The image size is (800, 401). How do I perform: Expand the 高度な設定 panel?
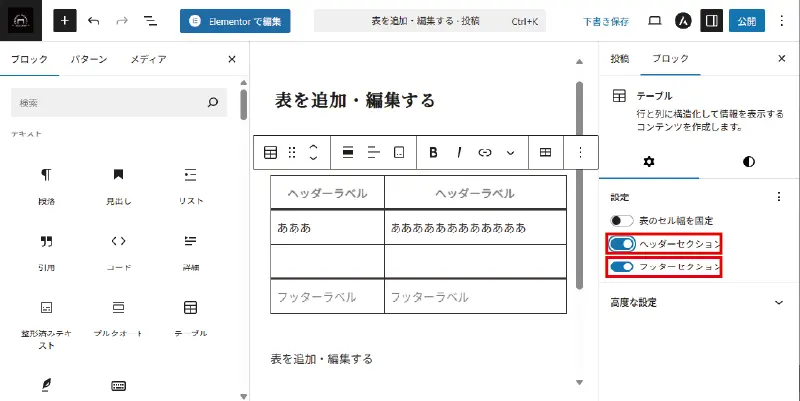(698, 303)
